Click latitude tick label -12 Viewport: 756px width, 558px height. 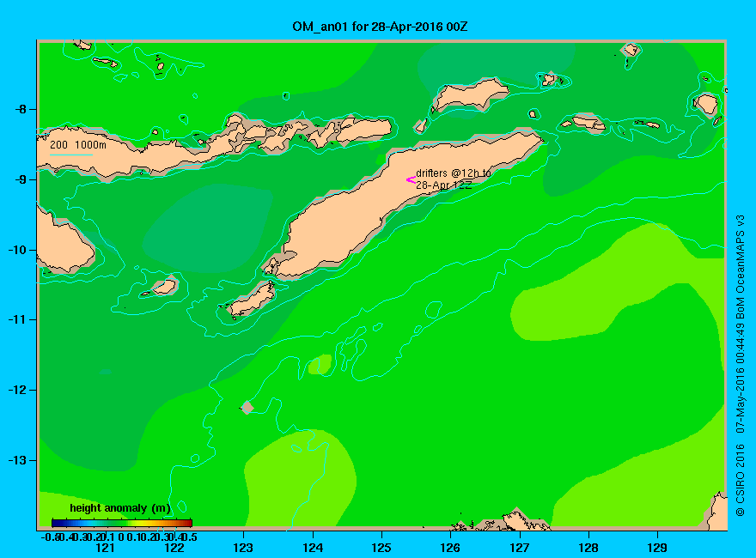point(17,390)
